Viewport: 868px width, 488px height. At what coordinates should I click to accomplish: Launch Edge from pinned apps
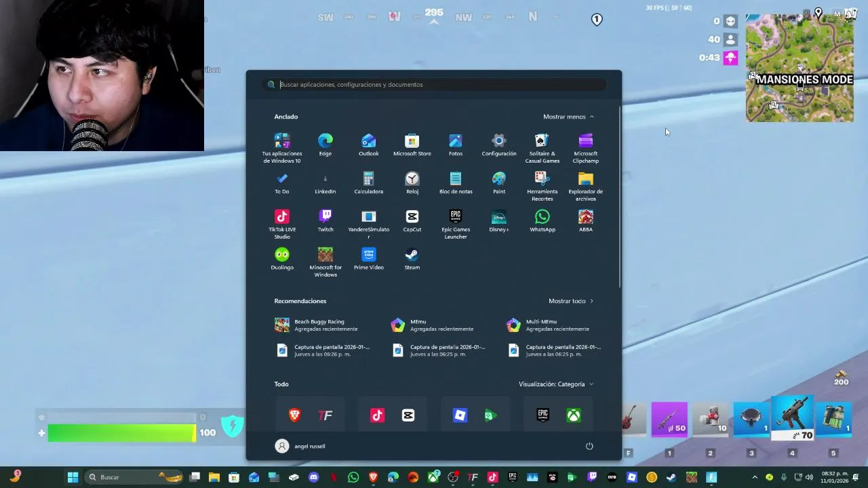point(325,145)
